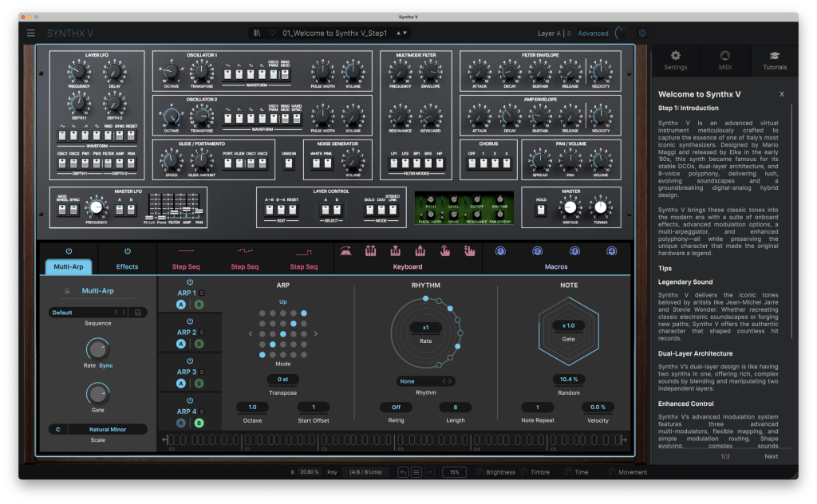Toggle ARP 2 power button
The width and height of the screenshot is (817, 504).
[190, 321]
